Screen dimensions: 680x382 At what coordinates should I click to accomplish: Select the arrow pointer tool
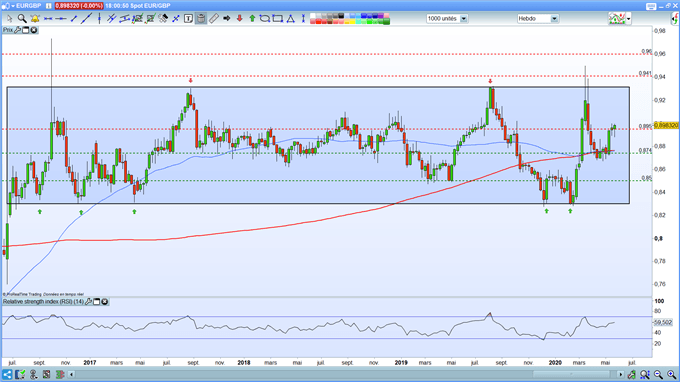[x=10, y=19]
